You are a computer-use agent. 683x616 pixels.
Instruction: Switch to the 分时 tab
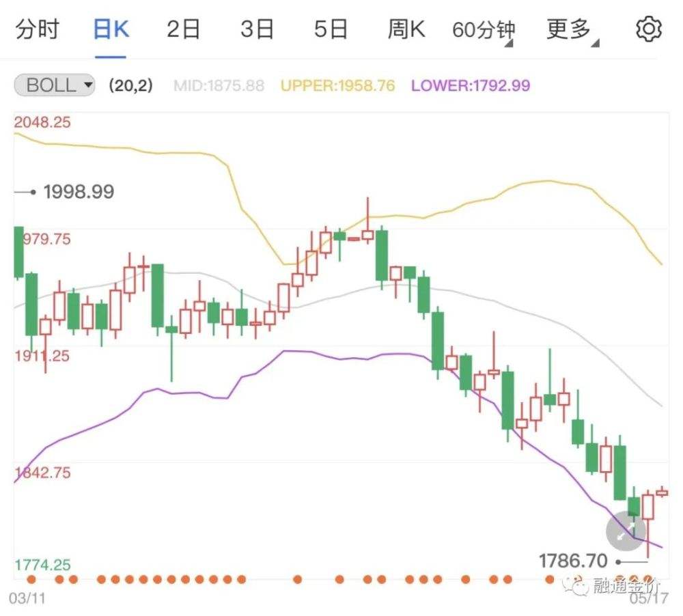36,29
